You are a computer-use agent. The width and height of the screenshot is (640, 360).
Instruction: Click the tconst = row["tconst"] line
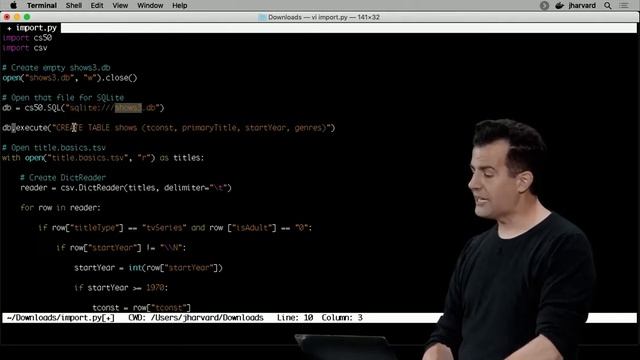point(142,307)
